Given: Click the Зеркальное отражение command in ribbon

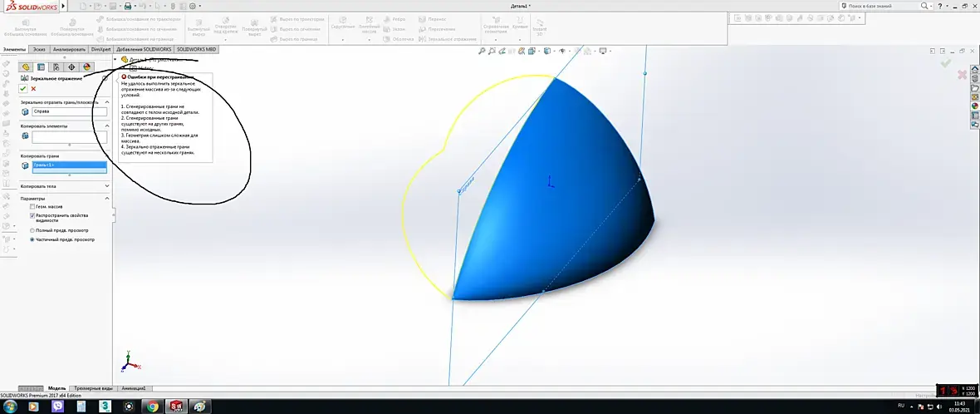Looking at the screenshot, I should pos(448,39).
